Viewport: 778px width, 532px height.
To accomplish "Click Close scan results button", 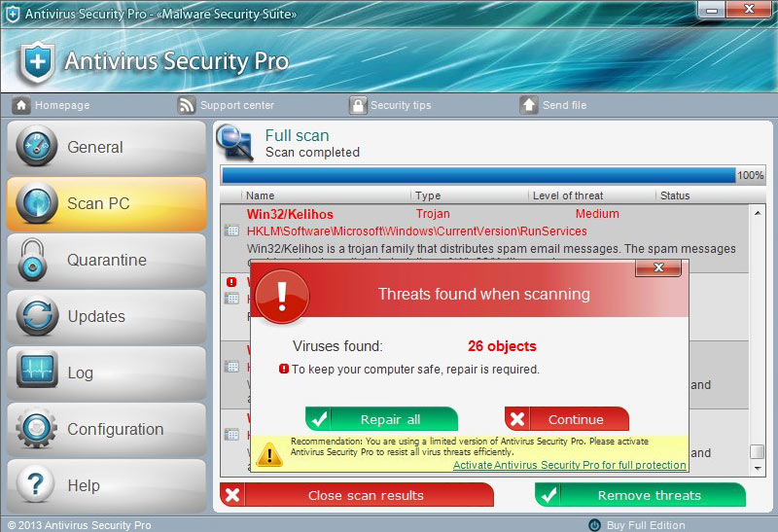I will (357, 495).
